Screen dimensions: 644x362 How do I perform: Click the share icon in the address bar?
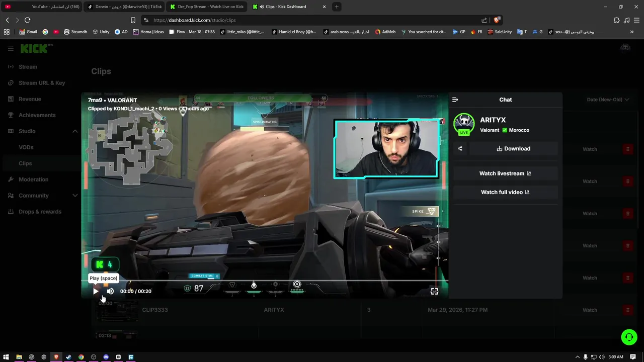coord(484,20)
